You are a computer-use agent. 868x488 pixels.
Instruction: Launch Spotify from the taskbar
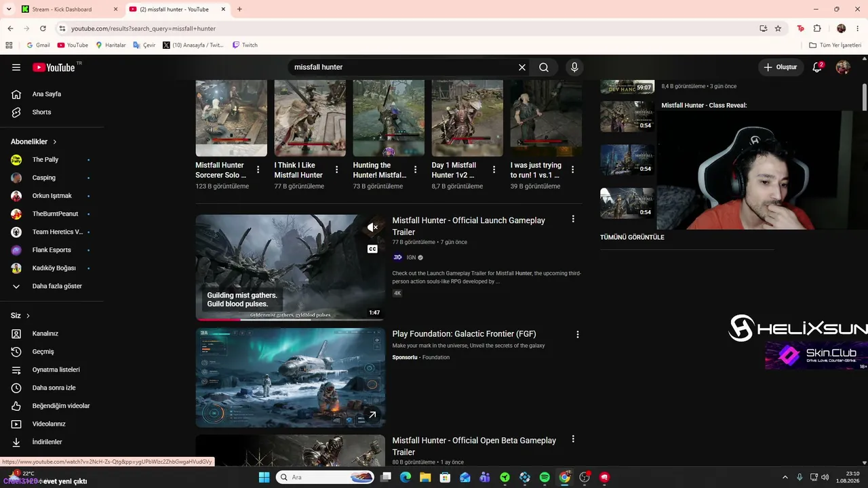click(x=545, y=477)
